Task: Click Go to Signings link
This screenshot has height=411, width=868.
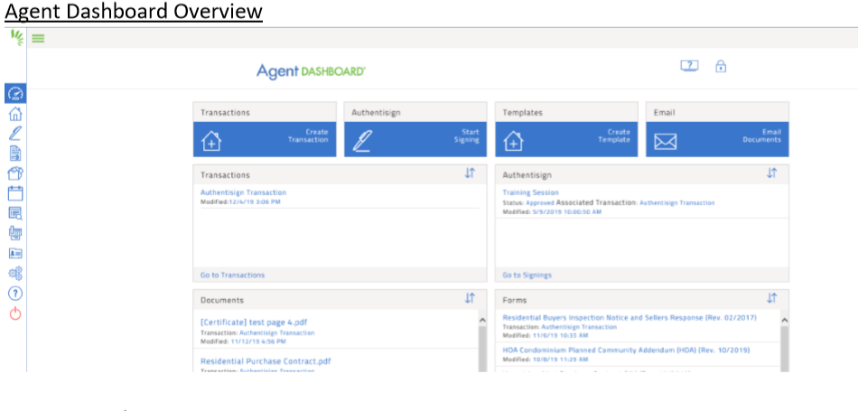Action: click(x=527, y=275)
